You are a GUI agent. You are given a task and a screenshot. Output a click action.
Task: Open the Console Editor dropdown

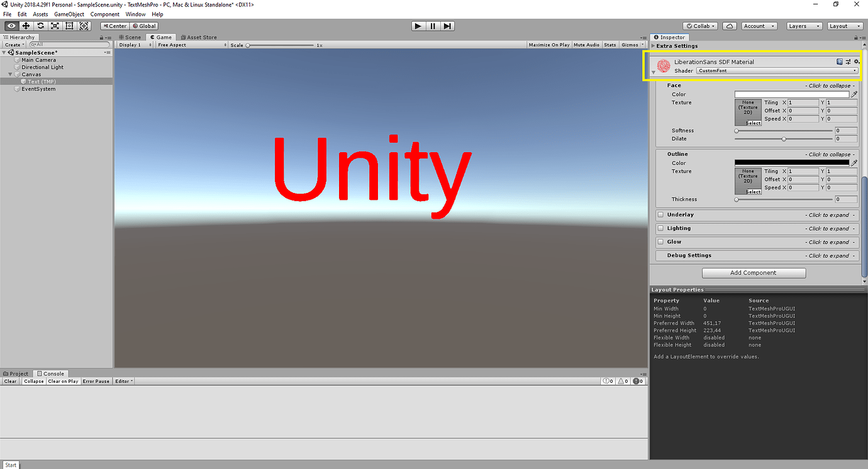tap(124, 381)
